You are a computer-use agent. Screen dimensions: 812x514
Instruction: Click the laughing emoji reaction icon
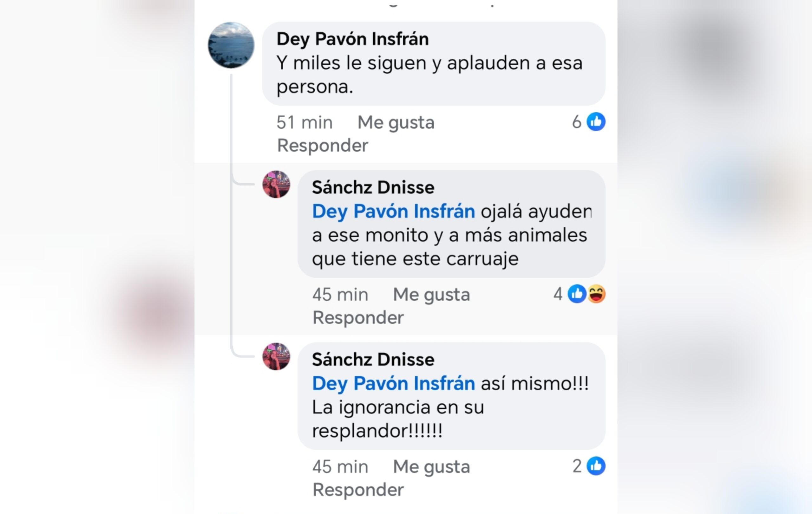[597, 294]
